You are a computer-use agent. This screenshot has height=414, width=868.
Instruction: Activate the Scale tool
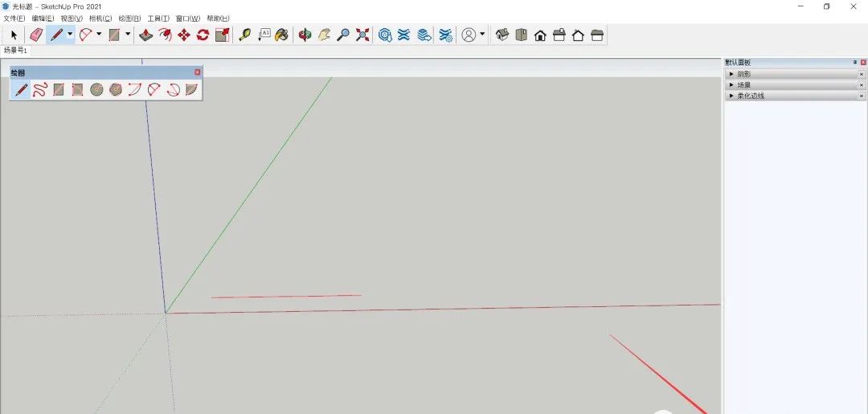222,35
